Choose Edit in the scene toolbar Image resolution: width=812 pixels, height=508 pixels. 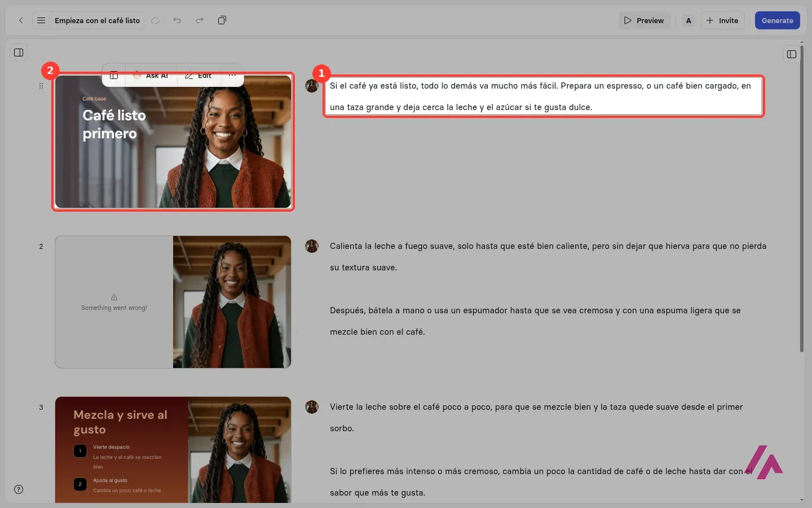[198, 76]
